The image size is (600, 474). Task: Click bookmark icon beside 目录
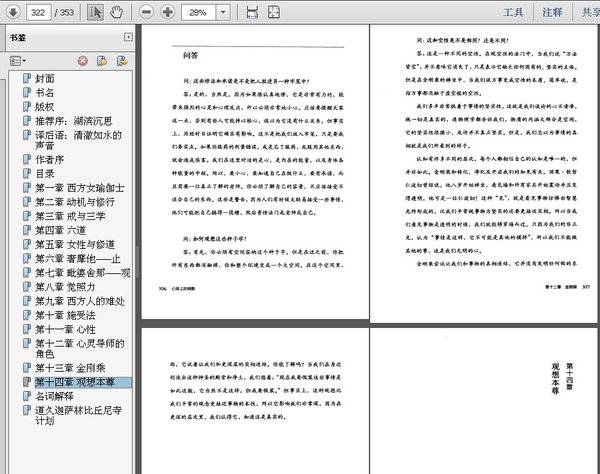click(x=27, y=173)
